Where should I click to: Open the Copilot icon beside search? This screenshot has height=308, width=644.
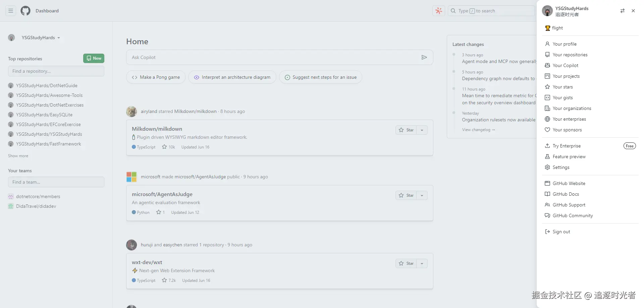439,11
